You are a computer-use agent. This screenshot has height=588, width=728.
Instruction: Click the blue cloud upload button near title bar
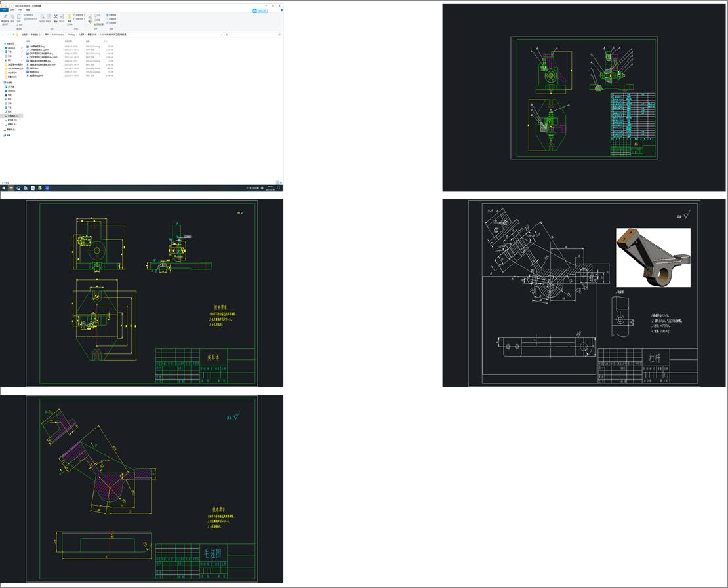[x=260, y=10]
